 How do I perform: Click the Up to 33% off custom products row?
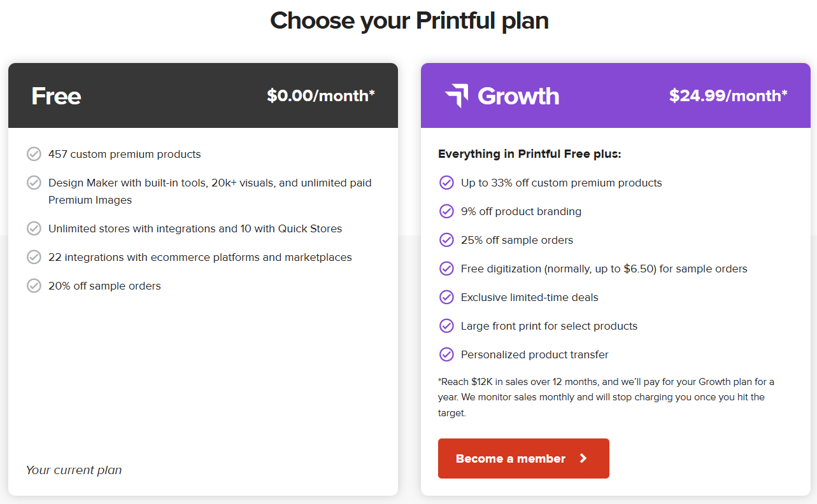(560, 182)
